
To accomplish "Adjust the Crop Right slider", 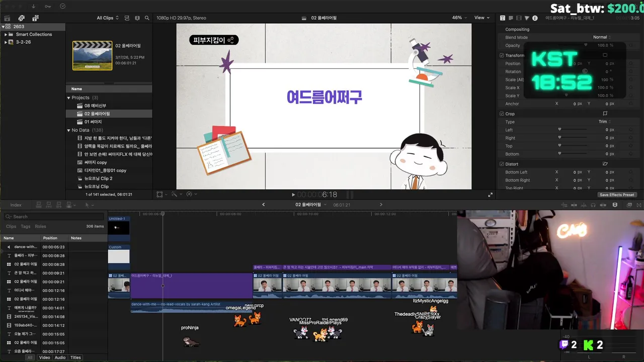I will [573, 138].
